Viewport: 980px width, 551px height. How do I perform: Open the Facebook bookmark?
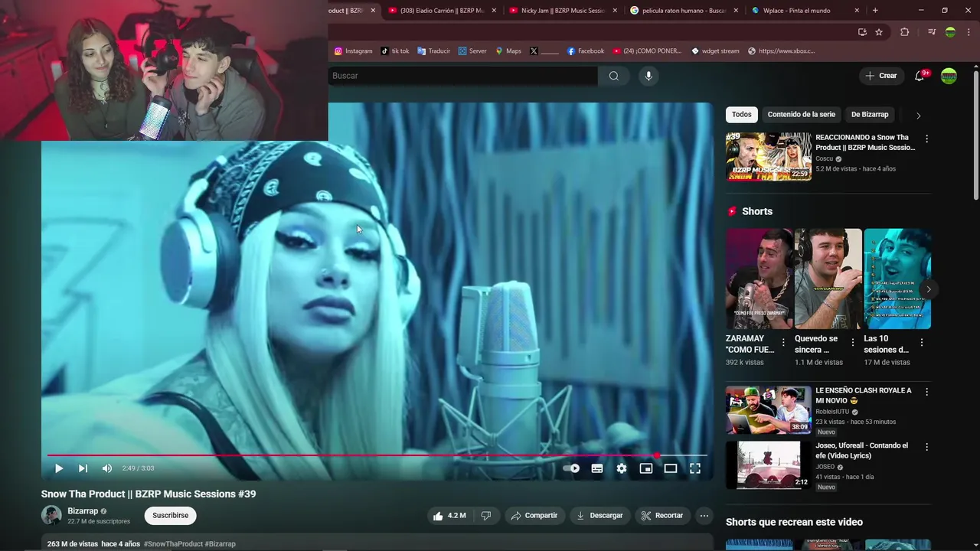click(586, 51)
